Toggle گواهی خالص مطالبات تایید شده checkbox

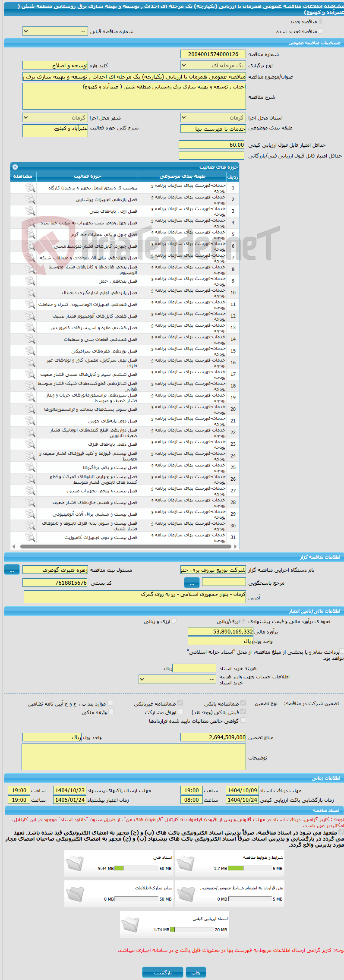coord(243,720)
